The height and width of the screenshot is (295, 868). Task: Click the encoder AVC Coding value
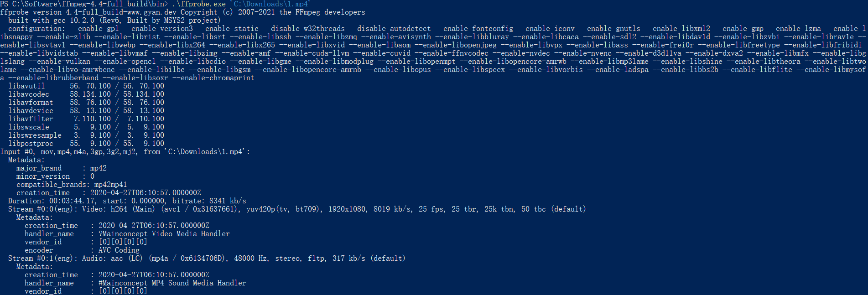[x=119, y=250]
